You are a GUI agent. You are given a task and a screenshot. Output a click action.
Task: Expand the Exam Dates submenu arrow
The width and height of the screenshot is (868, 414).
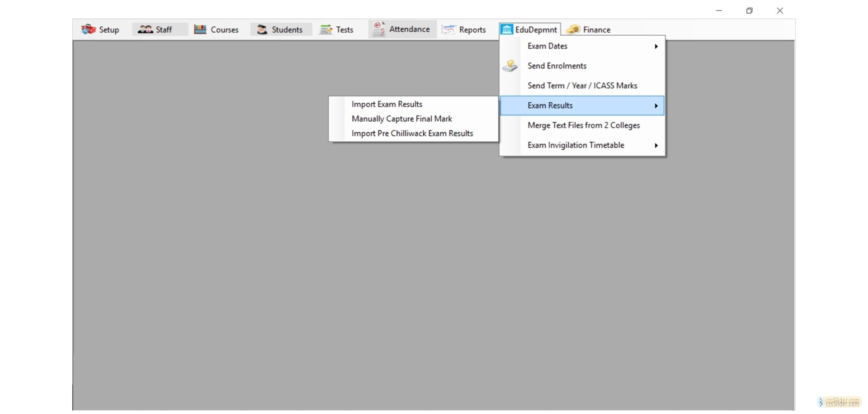[656, 46]
